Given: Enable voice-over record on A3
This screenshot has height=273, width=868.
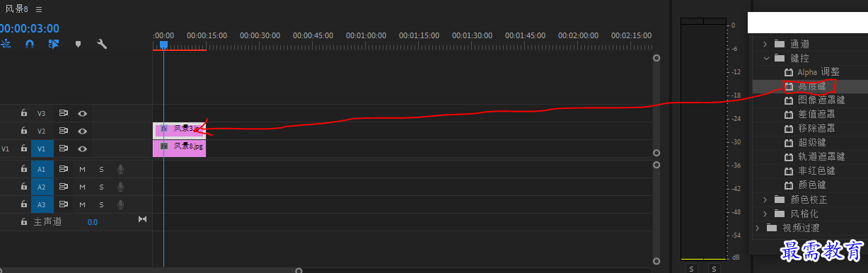Looking at the screenshot, I should pyautogui.click(x=120, y=204).
